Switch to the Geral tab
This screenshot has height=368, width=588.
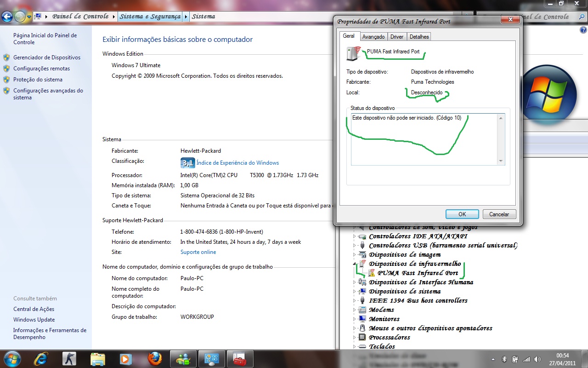point(349,36)
